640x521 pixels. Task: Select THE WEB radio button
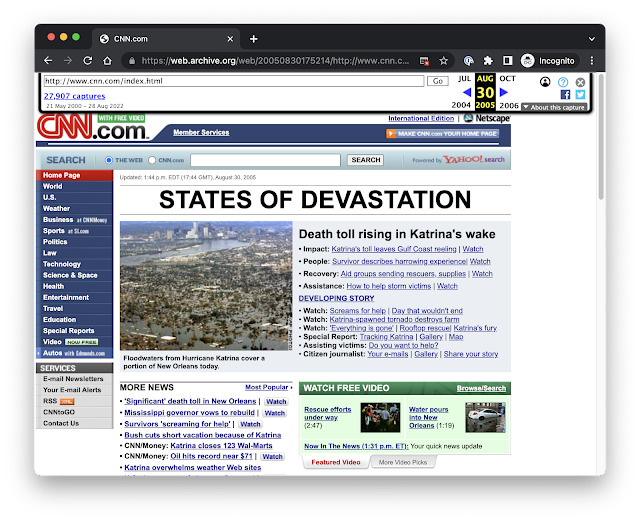coord(109,160)
